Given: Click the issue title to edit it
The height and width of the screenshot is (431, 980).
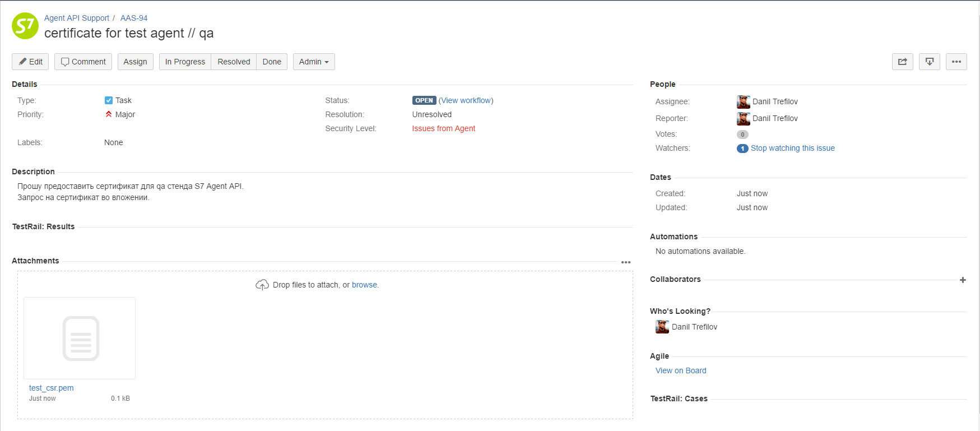Looking at the screenshot, I should click(x=129, y=33).
